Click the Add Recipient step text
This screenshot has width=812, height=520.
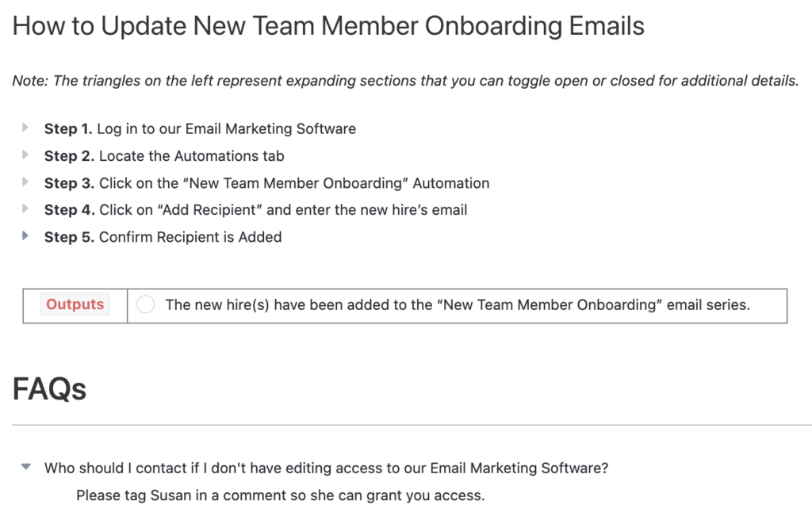click(x=256, y=210)
